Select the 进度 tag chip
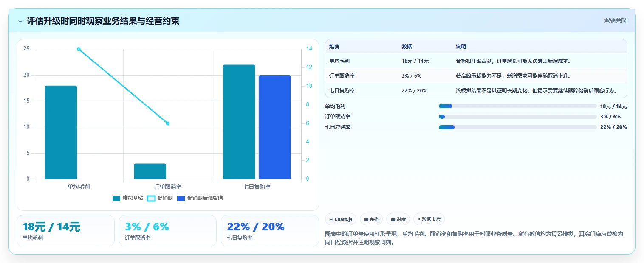Viewport: 644px width, 263px height. [x=398, y=219]
